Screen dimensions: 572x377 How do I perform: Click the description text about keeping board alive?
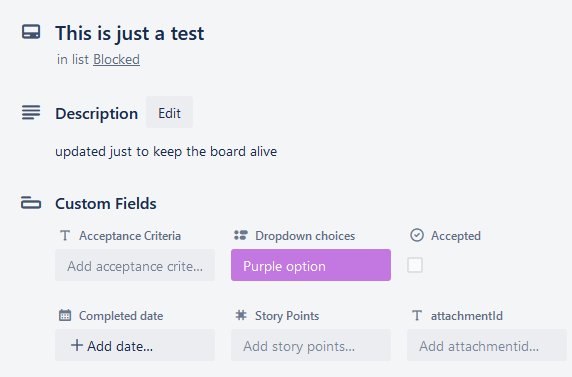tap(166, 151)
